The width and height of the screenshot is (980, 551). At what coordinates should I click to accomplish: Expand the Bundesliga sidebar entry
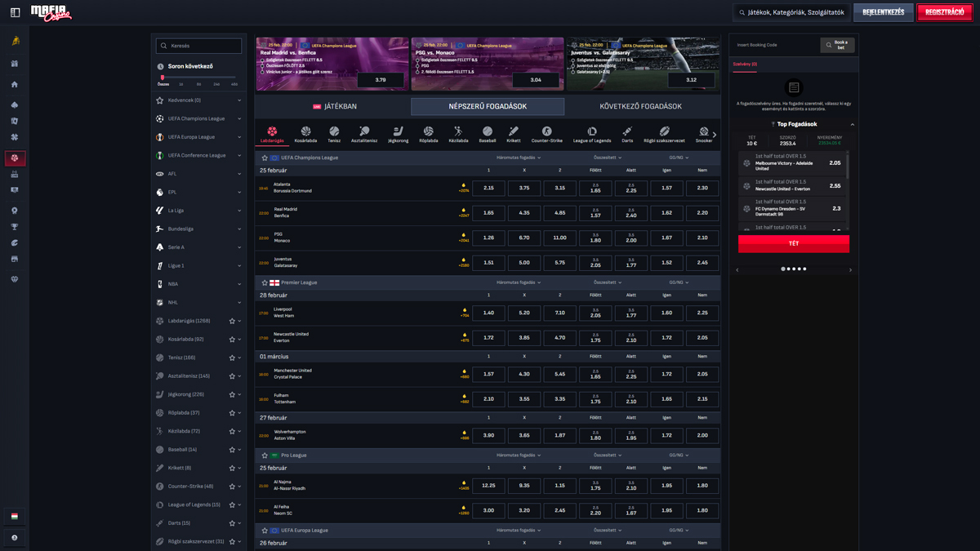239,229
